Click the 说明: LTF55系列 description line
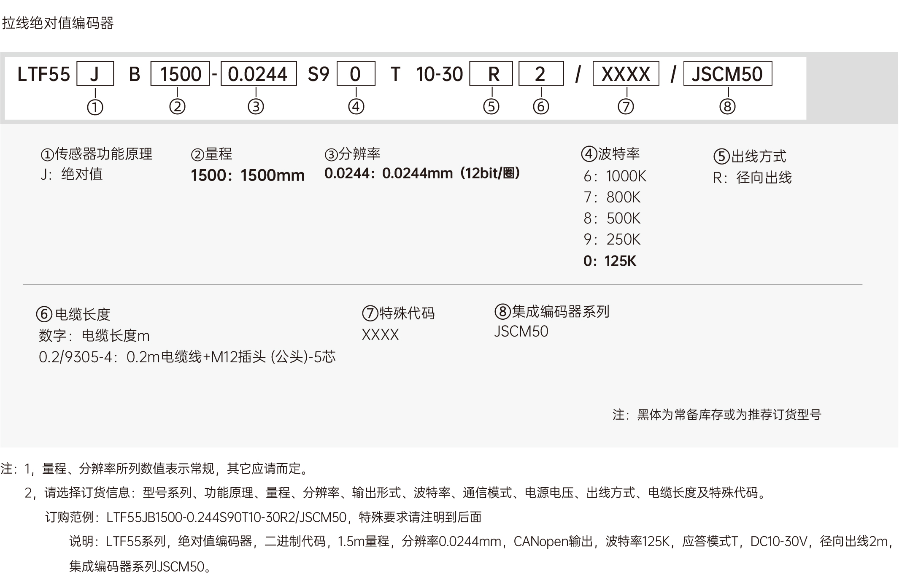Viewport: 910px width, 588px height. point(481,542)
